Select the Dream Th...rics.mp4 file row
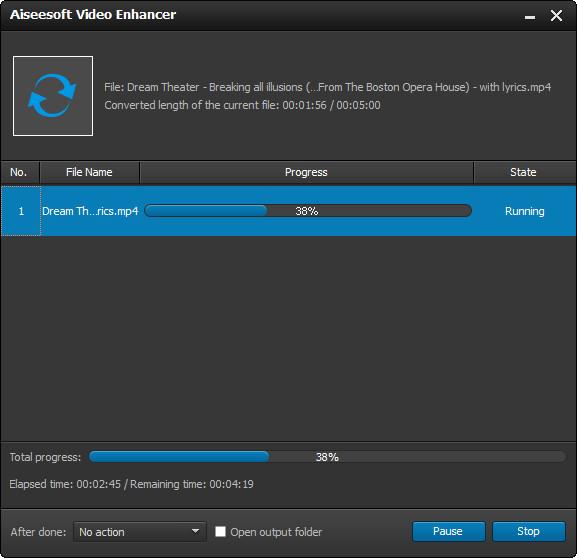This screenshot has width=577, height=558. click(x=288, y=211)
